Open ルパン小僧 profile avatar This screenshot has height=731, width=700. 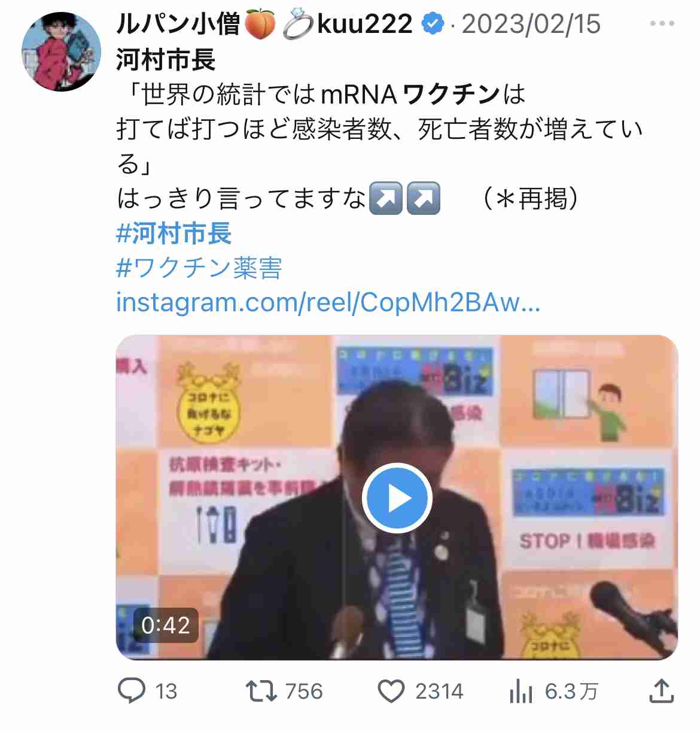pos(61,51)
